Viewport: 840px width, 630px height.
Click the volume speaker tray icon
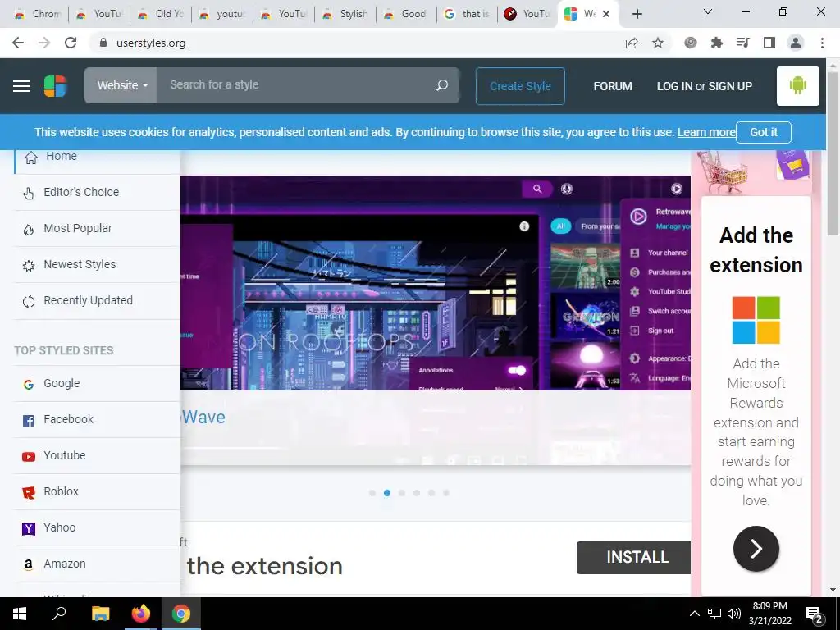click(x=734, y=614)
